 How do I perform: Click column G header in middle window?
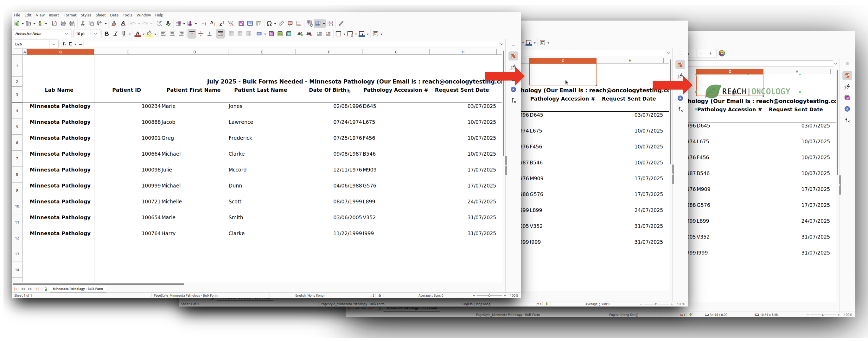click(562, 61)
